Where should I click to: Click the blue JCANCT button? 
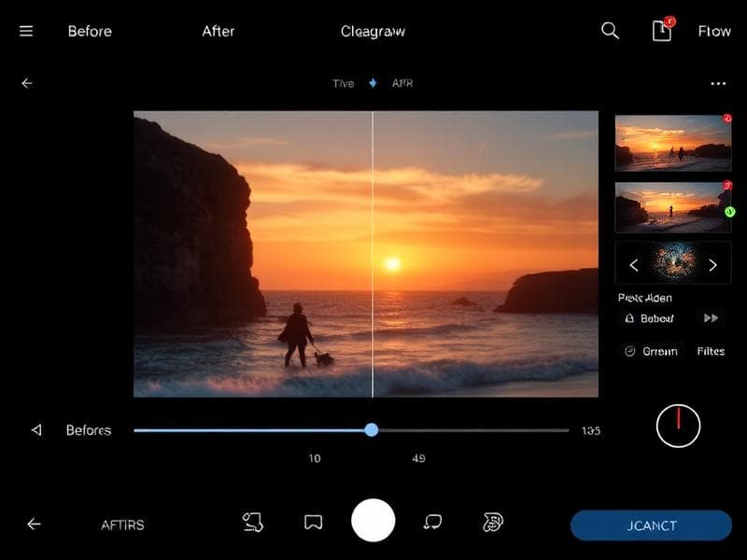[651, 525]
